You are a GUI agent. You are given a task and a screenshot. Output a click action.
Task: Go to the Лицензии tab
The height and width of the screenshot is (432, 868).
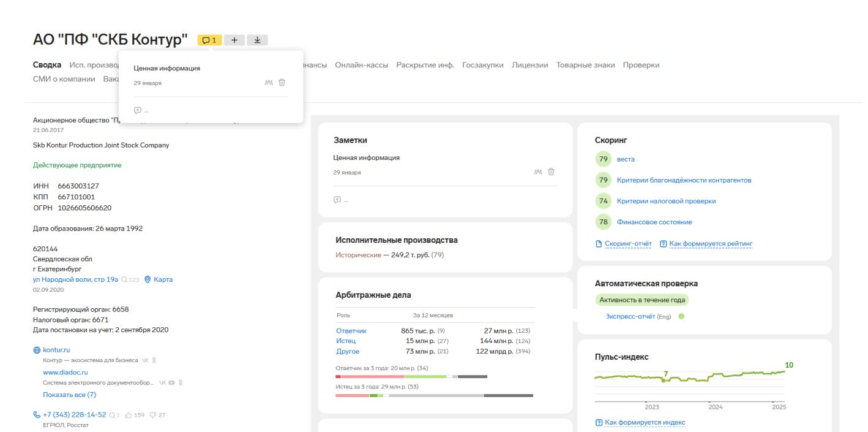[530, 65]
